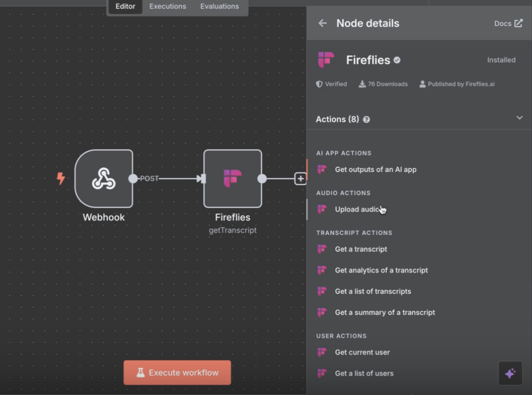Choose Get a list of users

(x=364, y=373)
